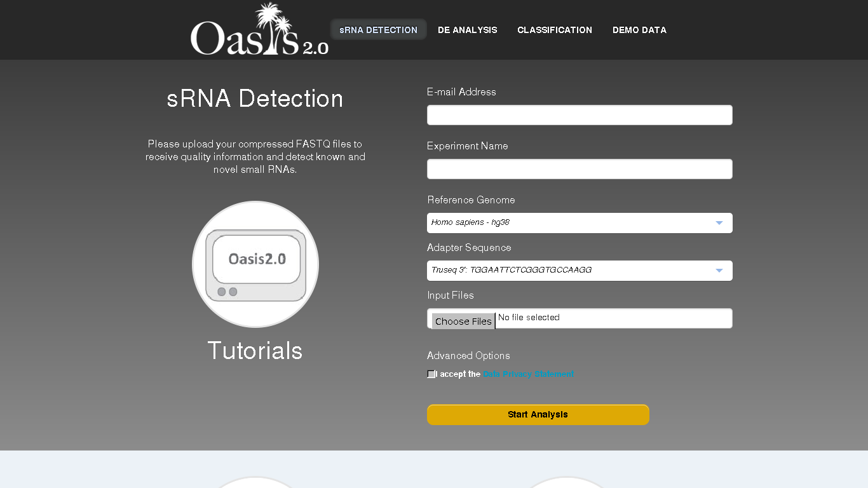Click the Choose Files button
The height and width of the screenshot is (488, 868).
pos(463,321)
